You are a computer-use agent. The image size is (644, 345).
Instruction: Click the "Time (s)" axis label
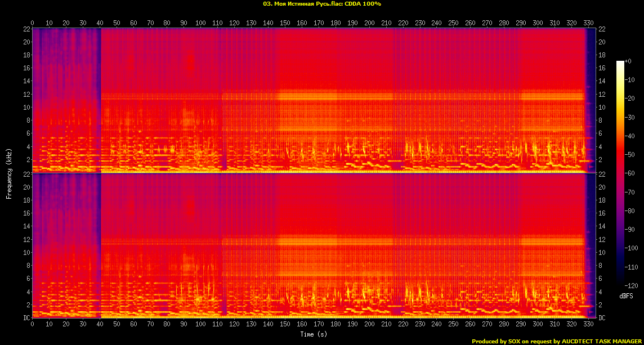point(314,334)
